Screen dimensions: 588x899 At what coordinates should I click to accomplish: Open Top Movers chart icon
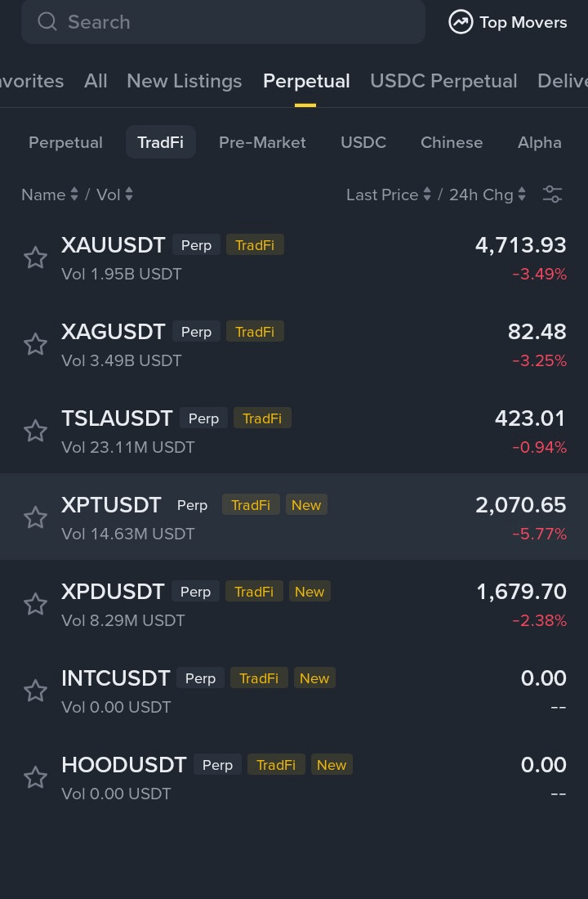click(461, 22)
